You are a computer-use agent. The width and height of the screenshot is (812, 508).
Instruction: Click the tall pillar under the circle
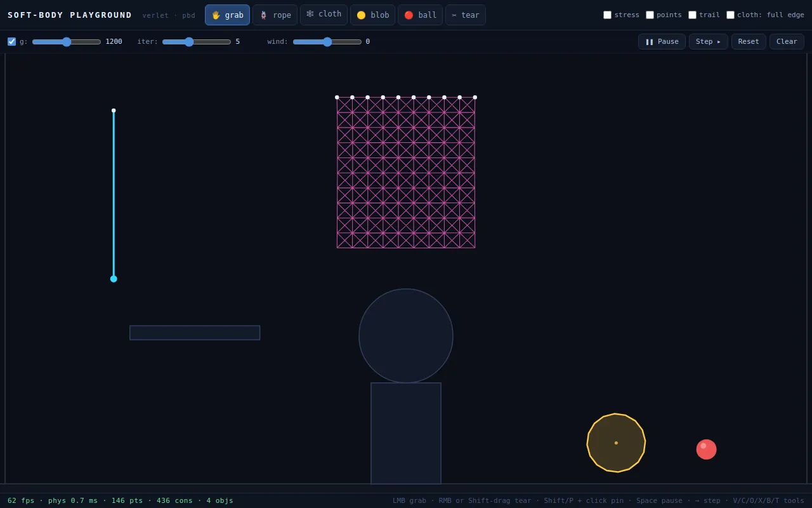coord(406,433)
